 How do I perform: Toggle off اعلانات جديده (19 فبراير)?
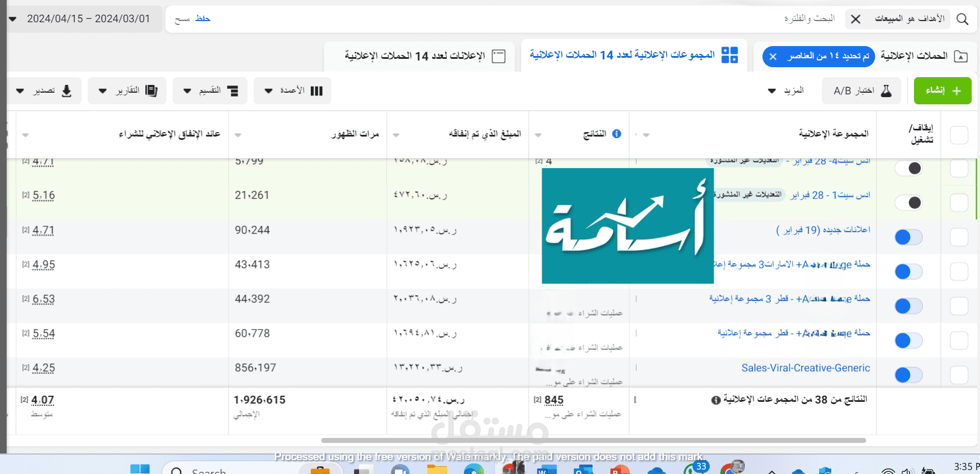(x=909, y=237)
